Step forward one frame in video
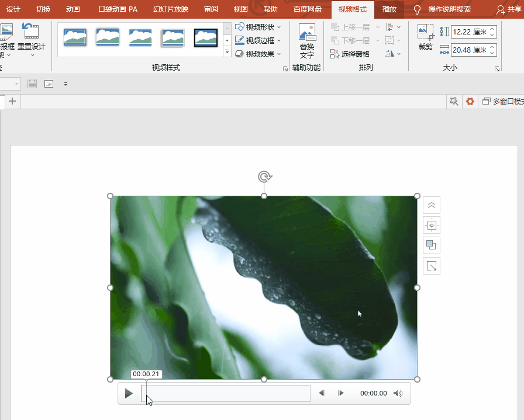The image size is (524, 420). [340, 393]
